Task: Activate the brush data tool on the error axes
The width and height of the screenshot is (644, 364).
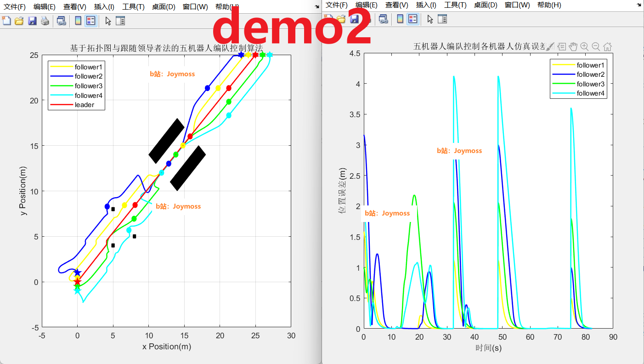Action: [550, 46]
